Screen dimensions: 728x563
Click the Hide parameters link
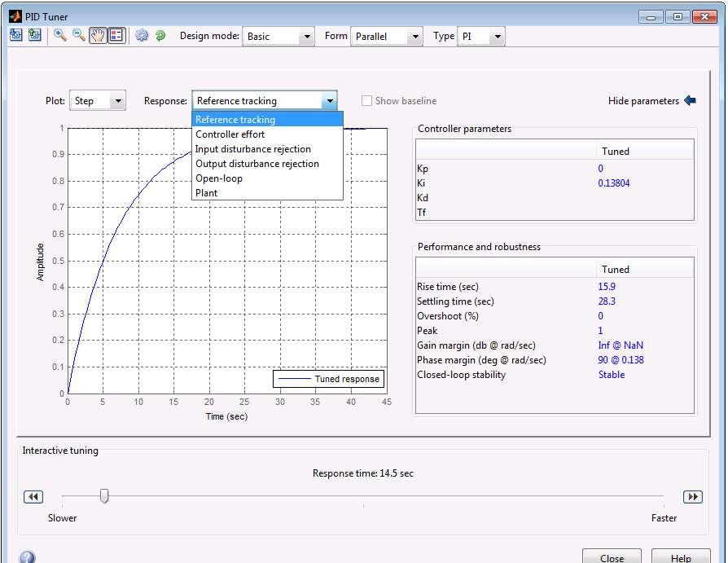pos(643,101)
